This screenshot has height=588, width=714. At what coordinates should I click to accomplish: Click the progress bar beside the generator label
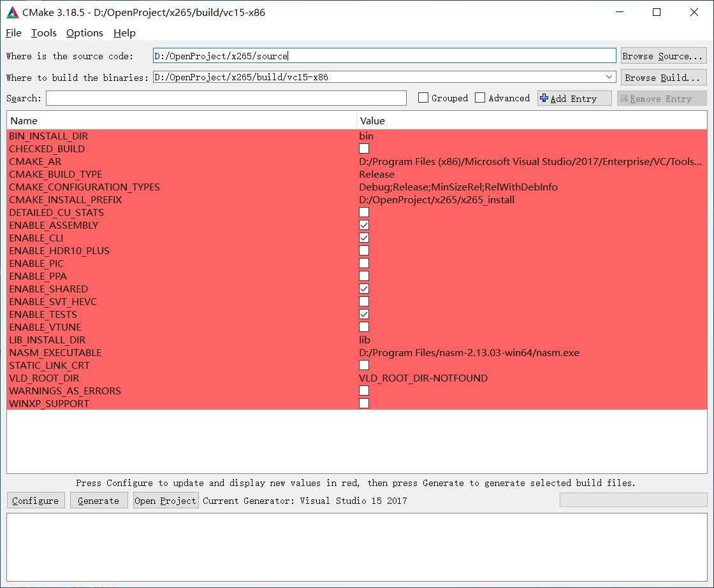(633, 499)
